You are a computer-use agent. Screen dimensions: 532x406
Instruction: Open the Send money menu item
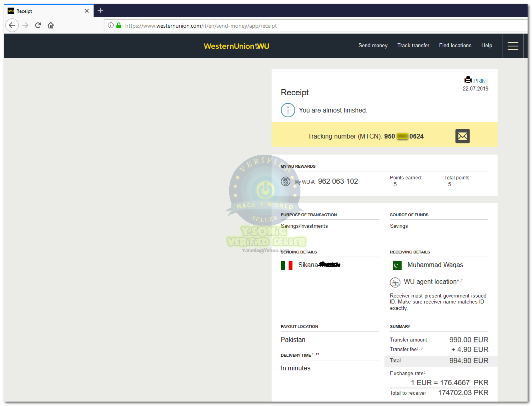[x=373, y=45]
